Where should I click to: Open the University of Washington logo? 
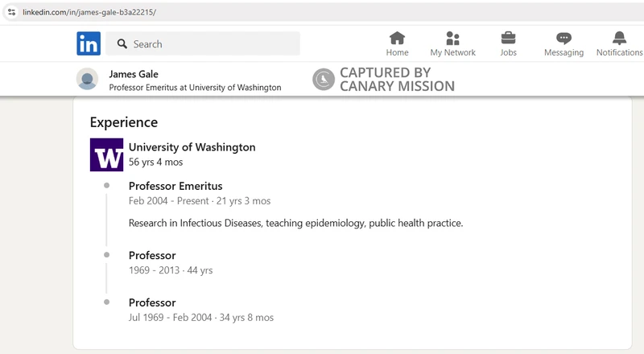tap(107, 154)
